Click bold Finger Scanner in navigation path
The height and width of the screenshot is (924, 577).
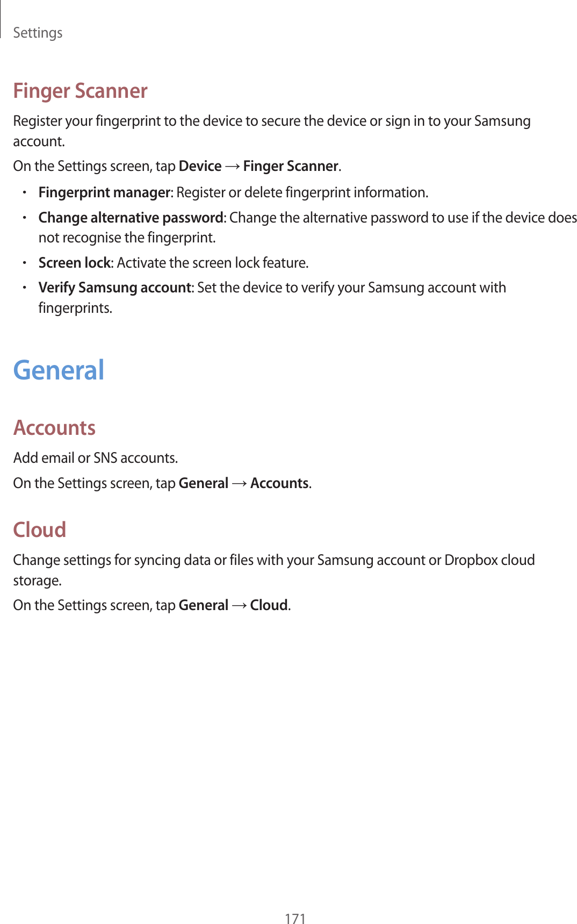point(291,166)
